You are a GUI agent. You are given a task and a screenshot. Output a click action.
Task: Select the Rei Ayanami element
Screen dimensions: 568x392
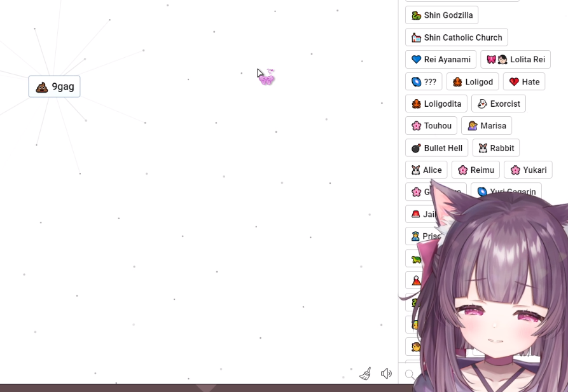tap(441, 59)
